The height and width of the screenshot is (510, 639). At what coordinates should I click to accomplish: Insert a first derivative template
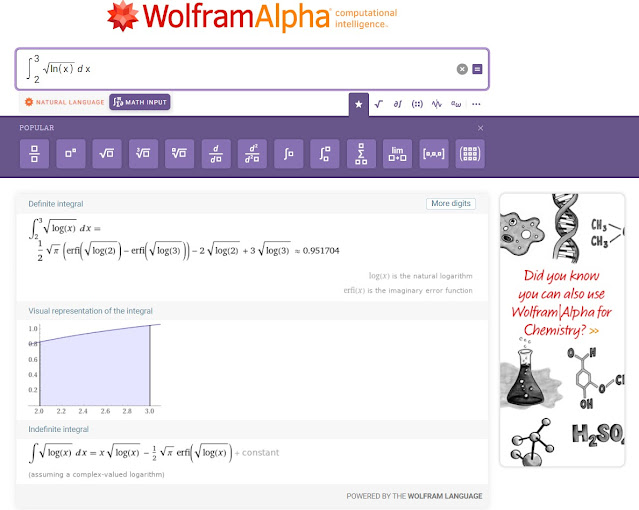(216, 154)
